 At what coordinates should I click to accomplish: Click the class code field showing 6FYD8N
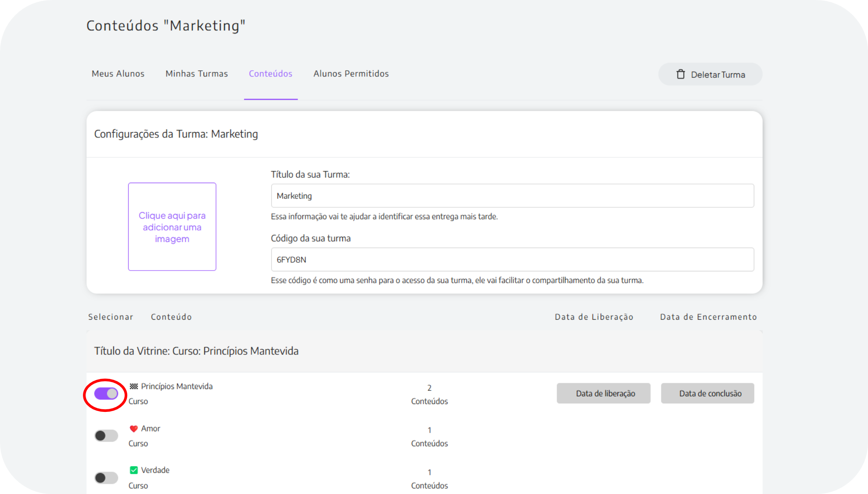point(512,260)
